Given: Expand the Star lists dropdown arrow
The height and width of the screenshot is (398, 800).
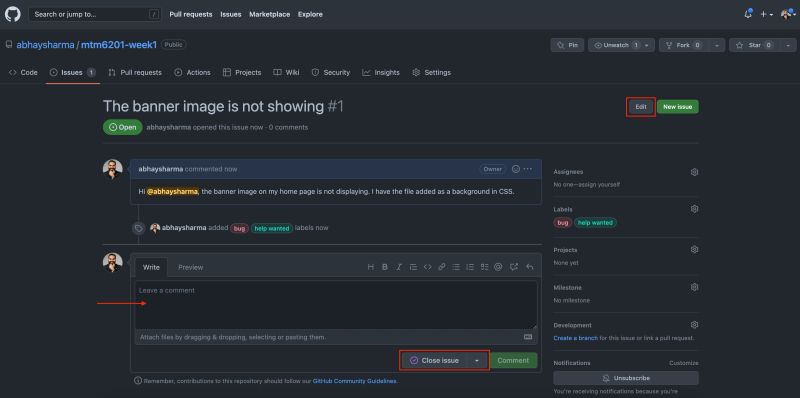Looking at the screenshot, I should pyautogui.click(x=787, y=45).
